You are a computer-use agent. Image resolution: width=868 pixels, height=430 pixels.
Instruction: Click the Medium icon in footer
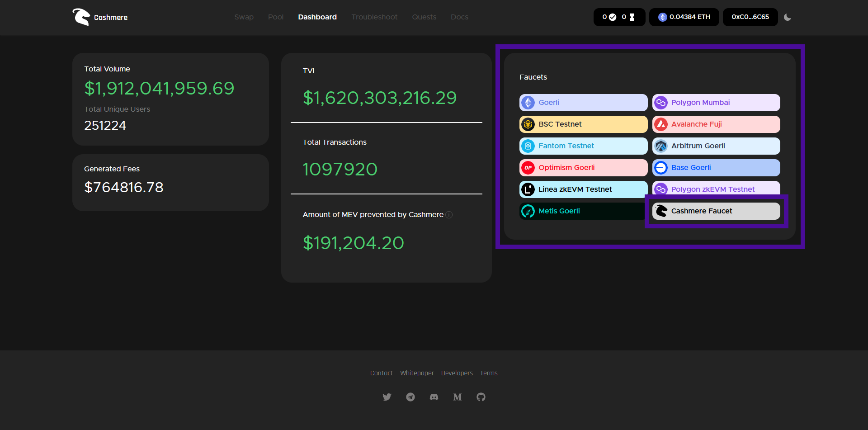point(458,397)
